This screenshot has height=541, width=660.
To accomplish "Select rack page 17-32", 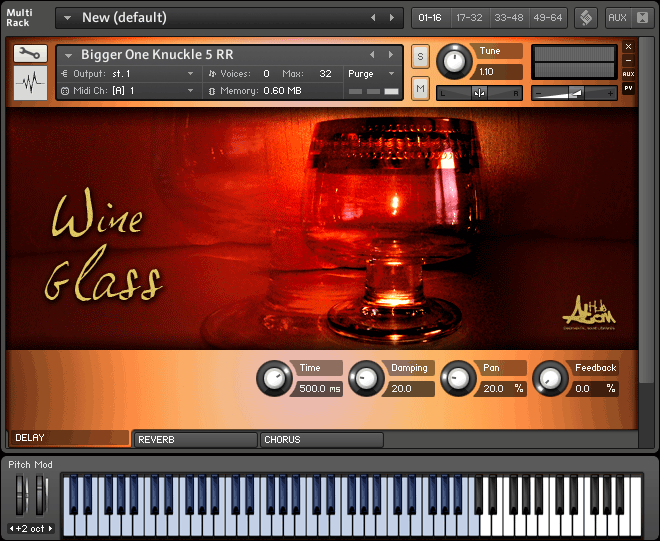I will (469, 18).
